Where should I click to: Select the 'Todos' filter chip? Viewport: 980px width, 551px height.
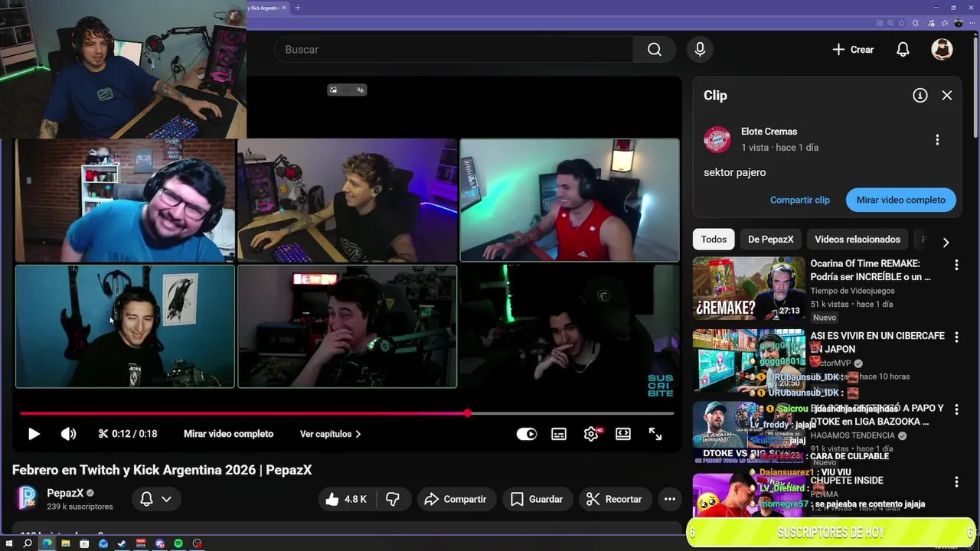(714, 240)
